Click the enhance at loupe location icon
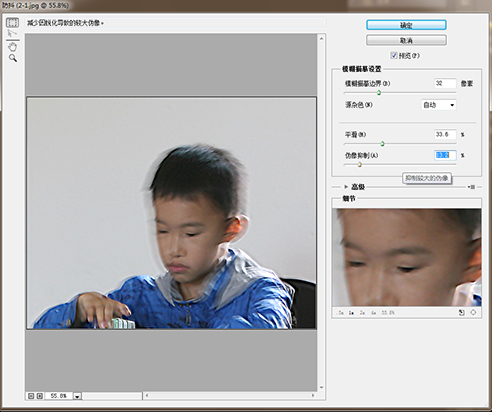The image size is (492, 412). click(x=473, y=313)
